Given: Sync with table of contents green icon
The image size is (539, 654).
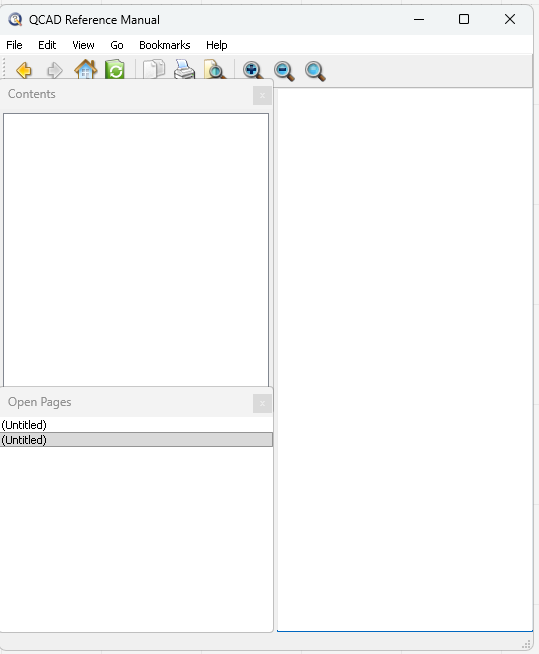Looking at the screenshot, I should pyautogui.click(x=115, y=69).
